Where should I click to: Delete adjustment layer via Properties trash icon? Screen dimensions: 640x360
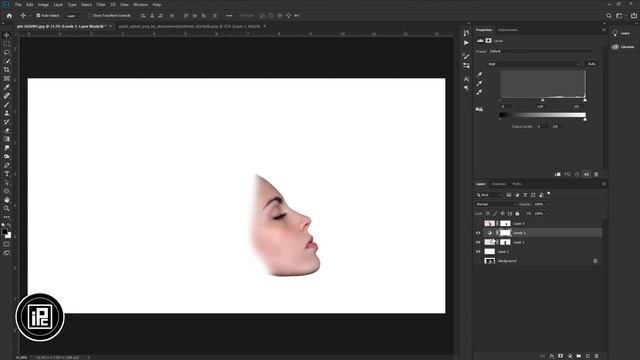point(596,174)
